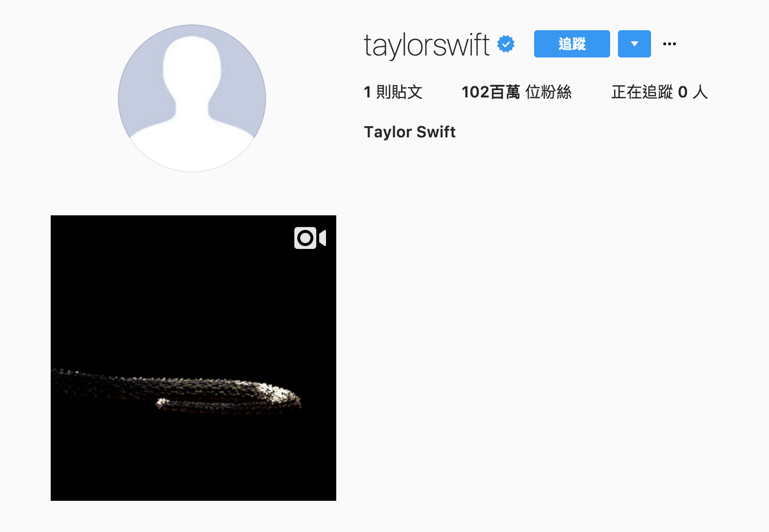Click the blue 追蹤 follow button
Screen dimensions: 769x532
tap(572, 44)
